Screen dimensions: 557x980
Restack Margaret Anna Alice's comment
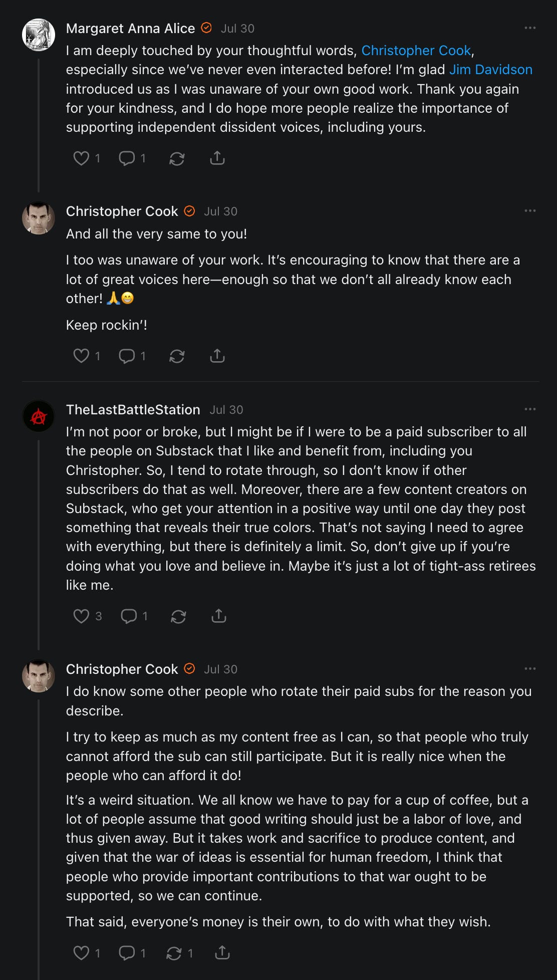(x=177, y=158)
